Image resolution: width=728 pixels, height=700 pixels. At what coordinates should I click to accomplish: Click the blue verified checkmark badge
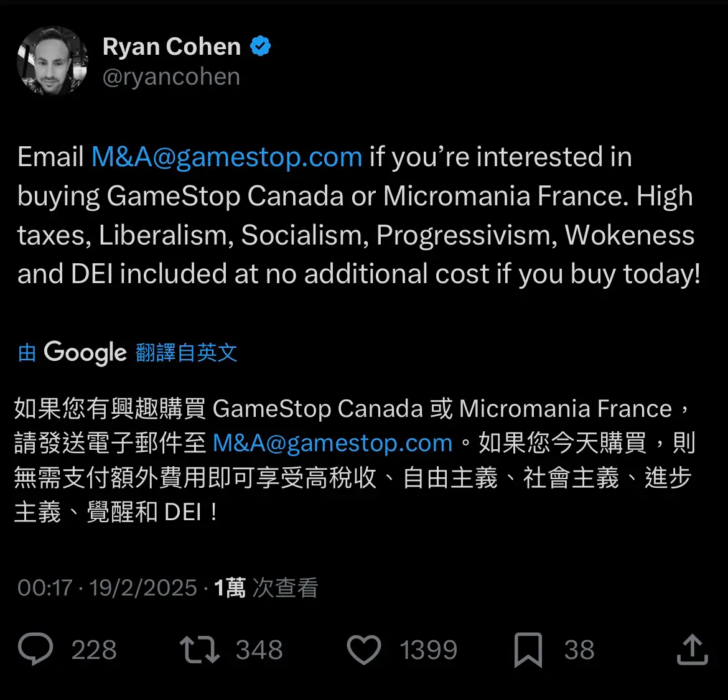click(x=260, y=46)
